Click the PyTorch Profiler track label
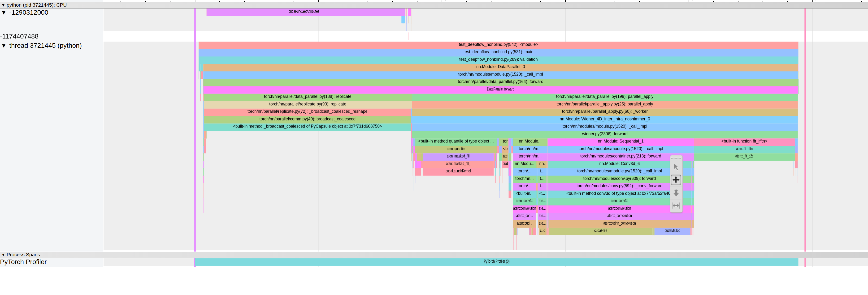This screenshot has height=295, width=868. (24, 262)
